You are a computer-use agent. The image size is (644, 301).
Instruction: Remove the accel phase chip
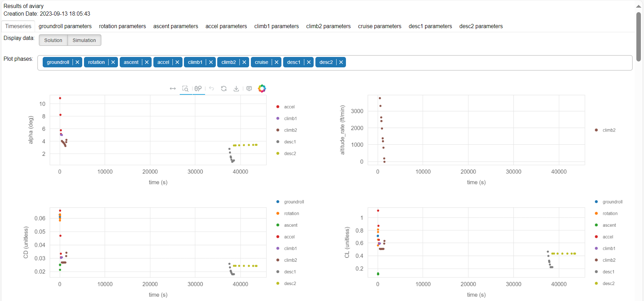(x=177, y=62)
